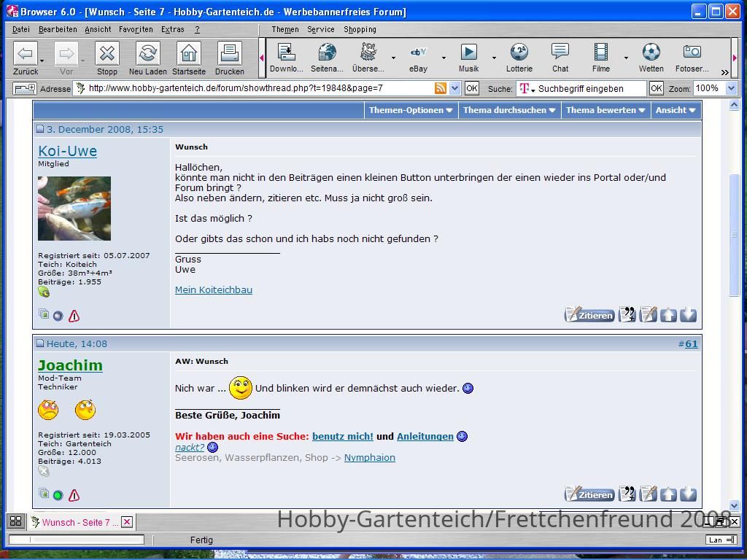
Task: Close the 'Wunsch - Seite 7' tab
Action: click(x=127, y=522)
